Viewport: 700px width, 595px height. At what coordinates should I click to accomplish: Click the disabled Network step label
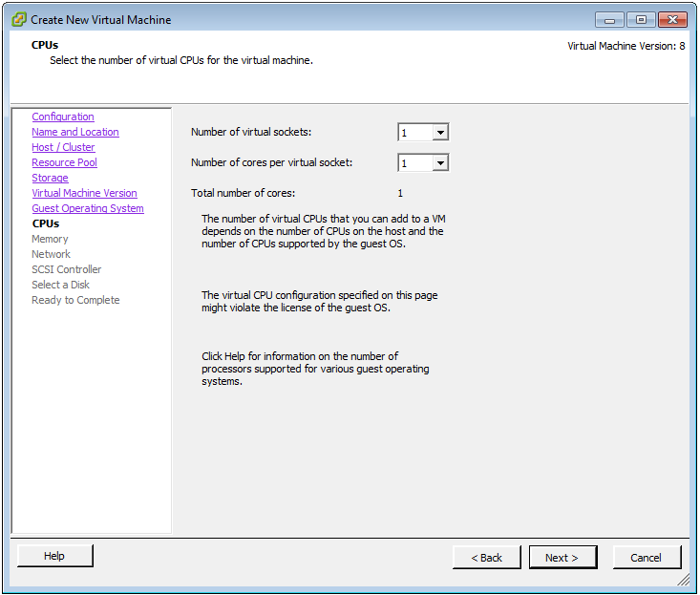(x=51, y=254)
